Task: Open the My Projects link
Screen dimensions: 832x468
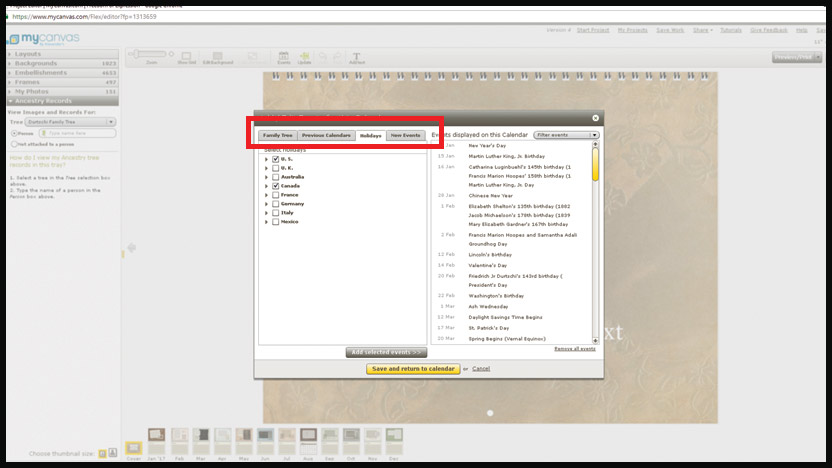Action: (x=632, y=30)
